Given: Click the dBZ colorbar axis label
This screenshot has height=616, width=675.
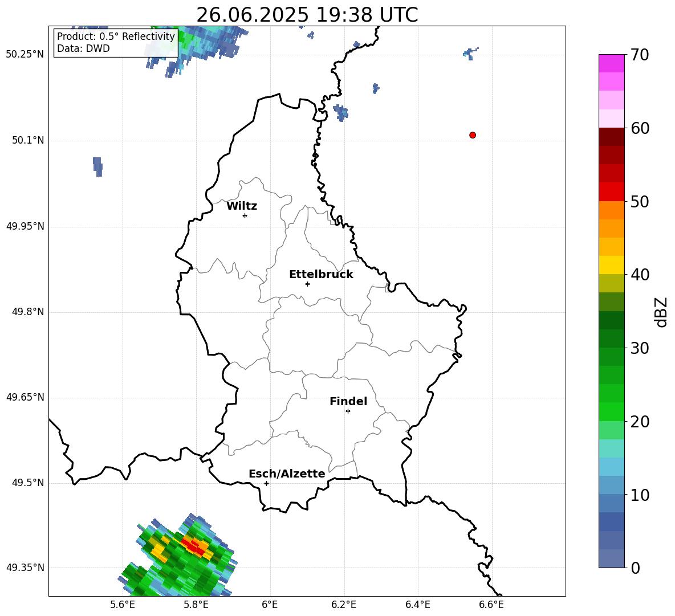Looking at the screenshot, I should pos(662,312).
